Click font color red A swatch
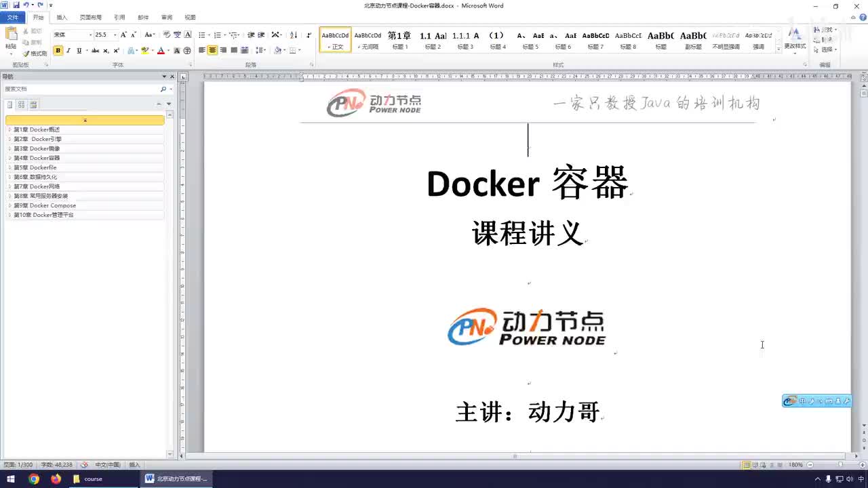This screenshot has width=868, height=488. [x=161, y=51]
